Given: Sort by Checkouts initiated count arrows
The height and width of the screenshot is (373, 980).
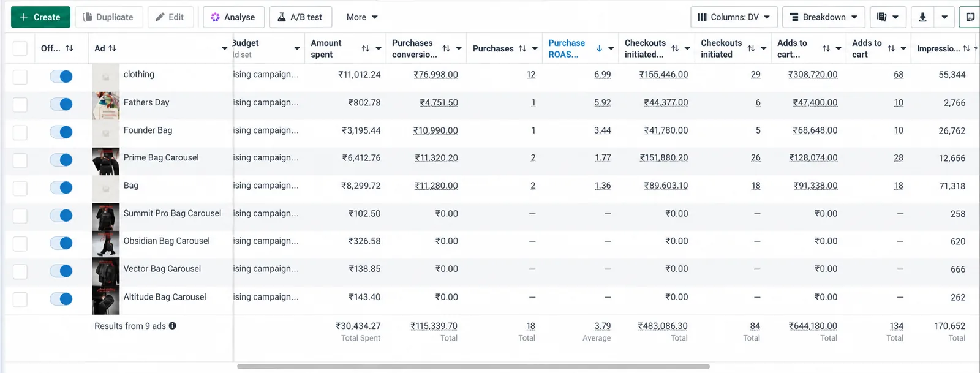Looking at the screenshot, I should [x=751, y=48].
